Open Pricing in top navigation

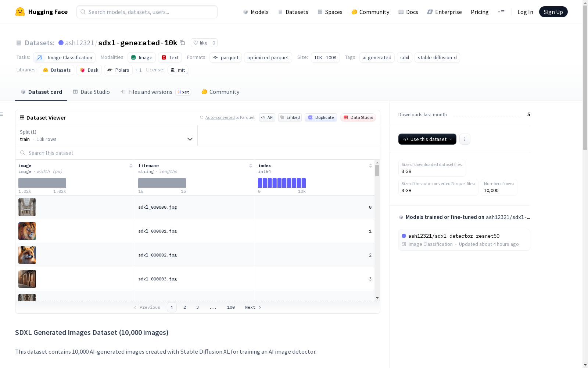[x=480, y=12]
